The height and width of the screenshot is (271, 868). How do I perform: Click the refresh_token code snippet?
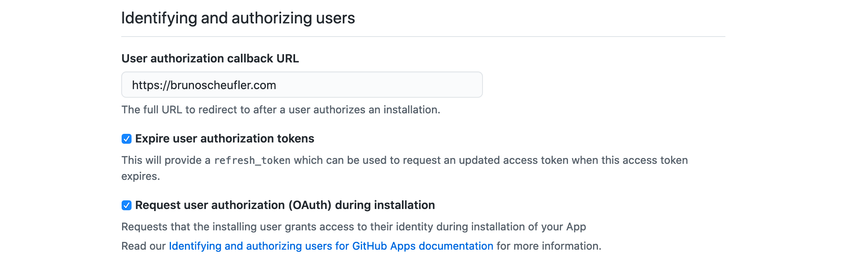[252, 161]
